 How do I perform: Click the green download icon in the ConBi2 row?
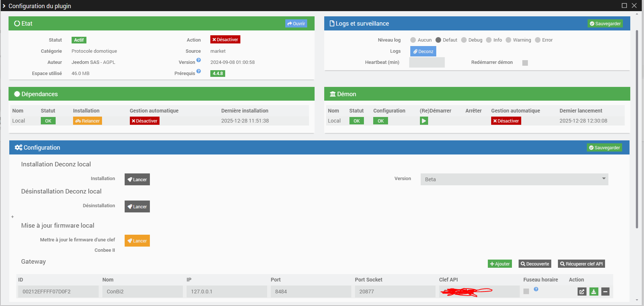tap(594, 292)
